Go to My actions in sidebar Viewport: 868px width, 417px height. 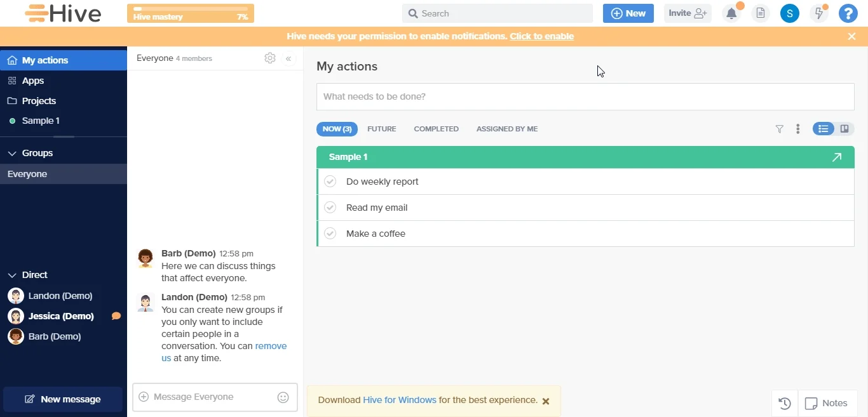click(64, 60)
